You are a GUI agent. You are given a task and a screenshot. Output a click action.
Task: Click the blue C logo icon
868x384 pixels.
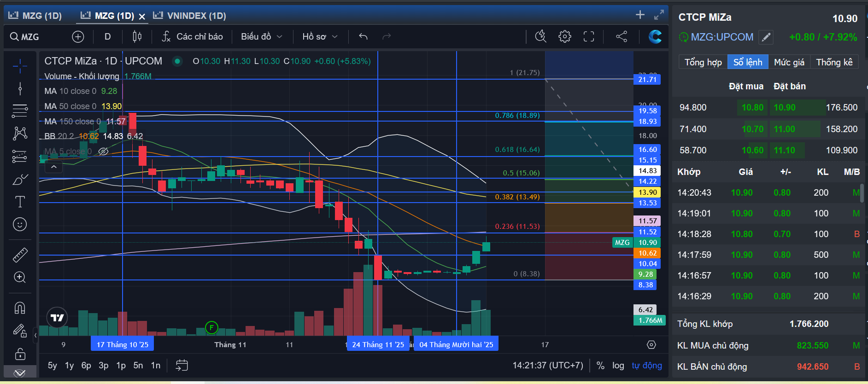click(x=655, y=36)
